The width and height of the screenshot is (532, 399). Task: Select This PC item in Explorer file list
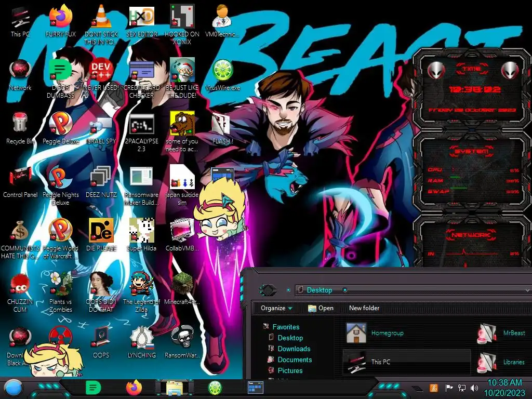tap(406, 362)
